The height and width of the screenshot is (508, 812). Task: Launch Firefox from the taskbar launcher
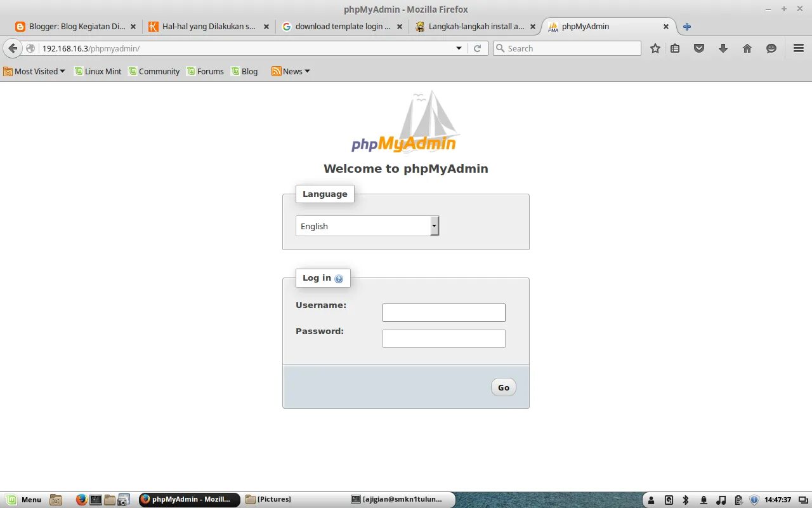pyautogui.click(x=81, y=500)
